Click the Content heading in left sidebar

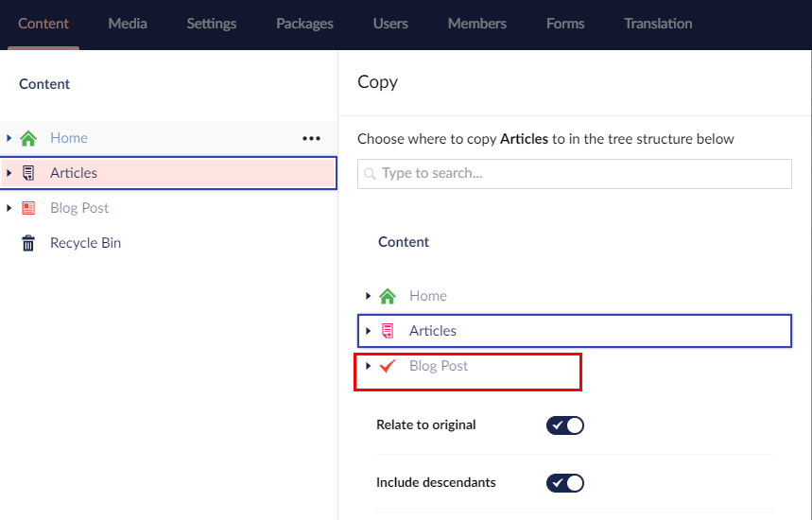[x=44, y=84]
